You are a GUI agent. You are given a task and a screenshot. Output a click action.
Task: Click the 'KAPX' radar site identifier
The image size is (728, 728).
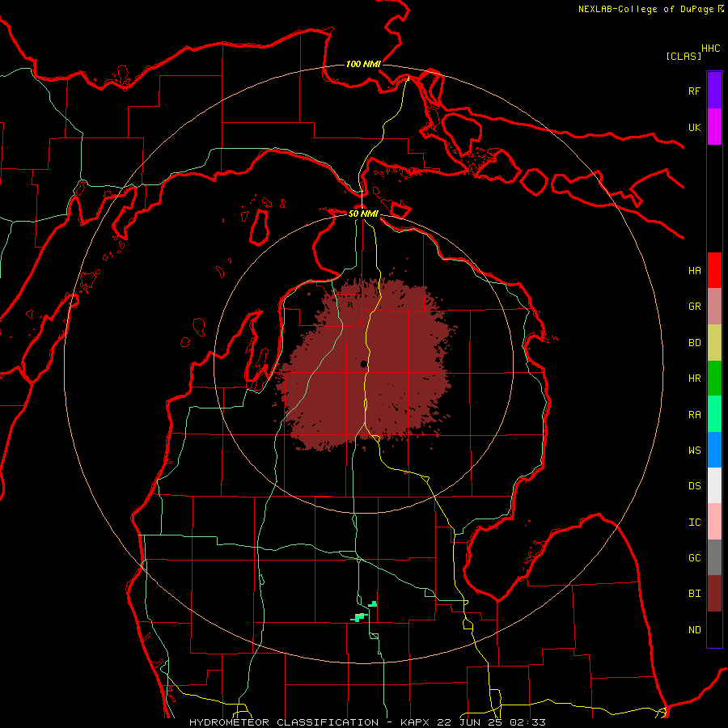pyautogui.click(x=416, y=722)
